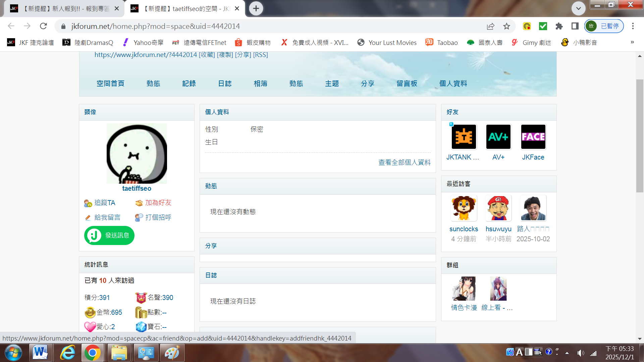This screenshot has height=362, width=644.
Task: Click the vertical page scrollbar thumb
Action: coord(640,135)
